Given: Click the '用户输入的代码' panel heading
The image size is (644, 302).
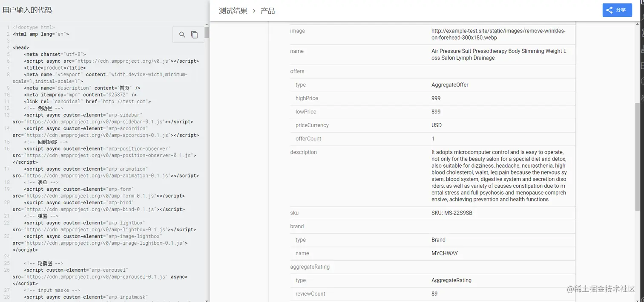Looking at the screenshot, I should (27, 10).
